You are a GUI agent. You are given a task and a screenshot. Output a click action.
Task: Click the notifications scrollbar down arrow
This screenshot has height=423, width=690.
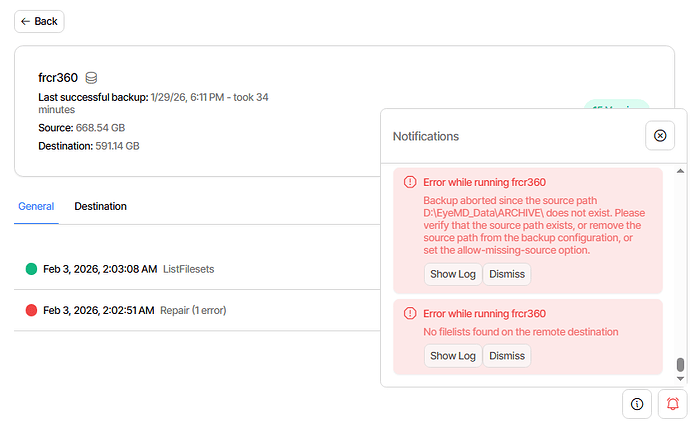coord(681,378)
